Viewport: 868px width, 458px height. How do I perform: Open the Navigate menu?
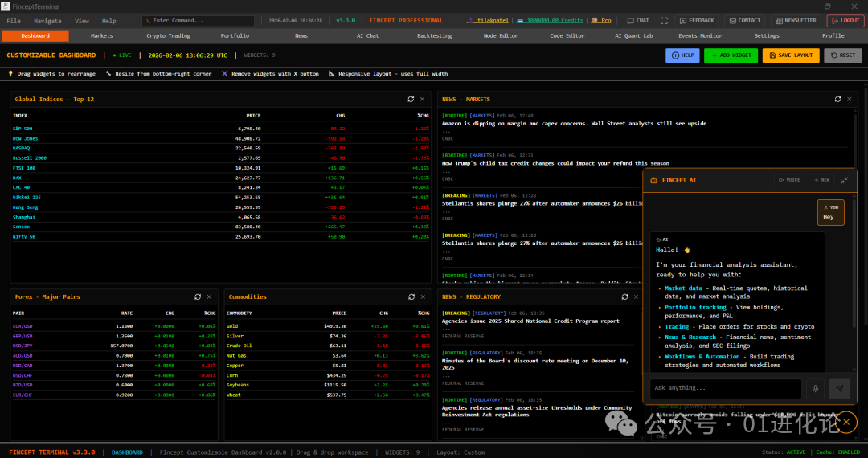pos(47,21)
